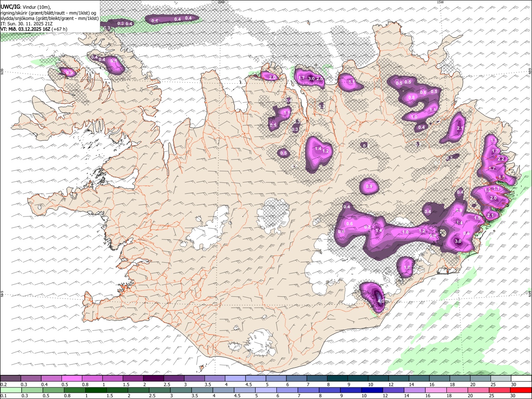Click the '0.1' label under the lower color scale
The height and width of the screenshot is (399, 532).
click(4, 396)
